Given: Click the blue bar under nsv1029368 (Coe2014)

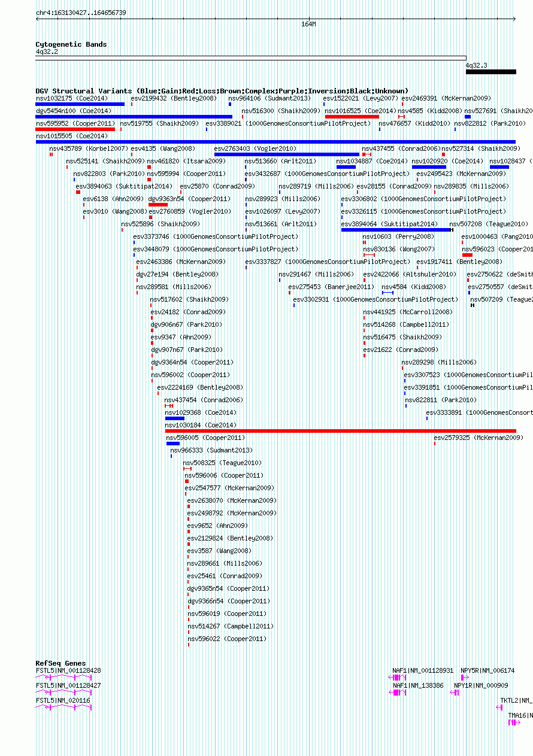Looking at the screenshot, I should 175,418.
